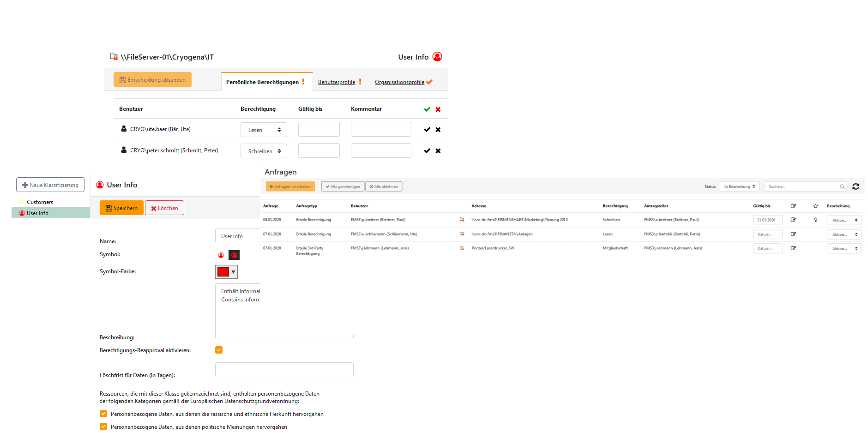Select Customers in the classification list

click(x=40, y=202)
